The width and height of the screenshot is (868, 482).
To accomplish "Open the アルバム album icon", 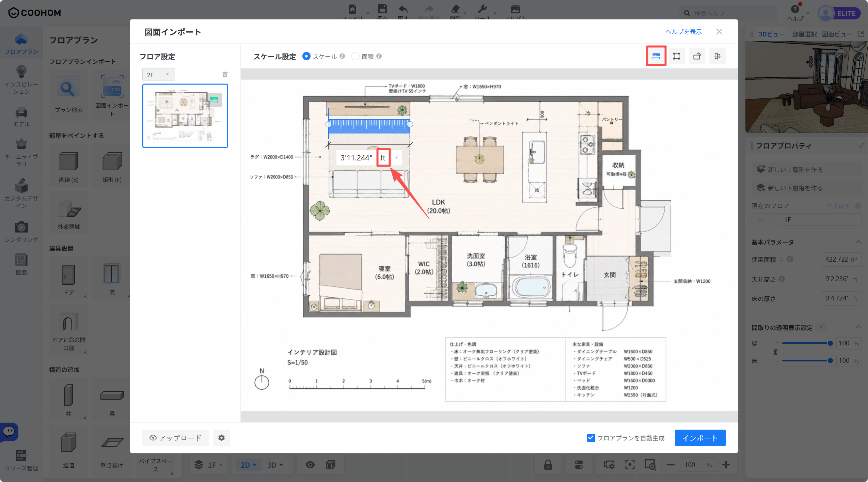I will (515, 10).
